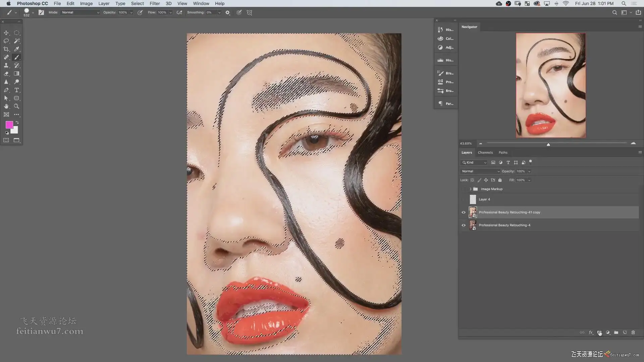Select the Eraser tool
The width and height of the screenshot is (644, 362).
tap(6, 74)
